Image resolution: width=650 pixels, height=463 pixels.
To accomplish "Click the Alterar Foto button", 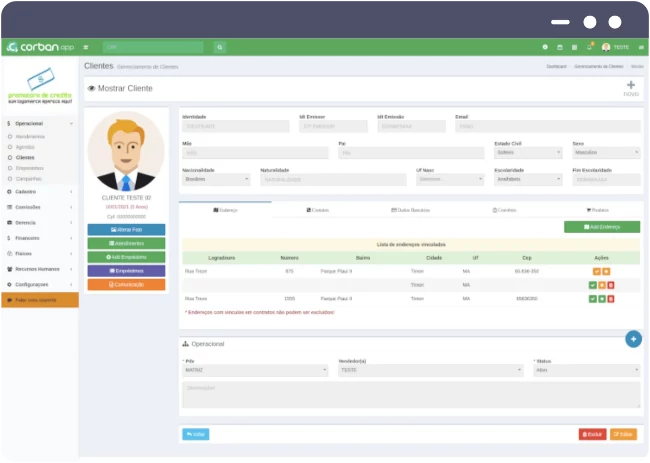I will point(126,230).
